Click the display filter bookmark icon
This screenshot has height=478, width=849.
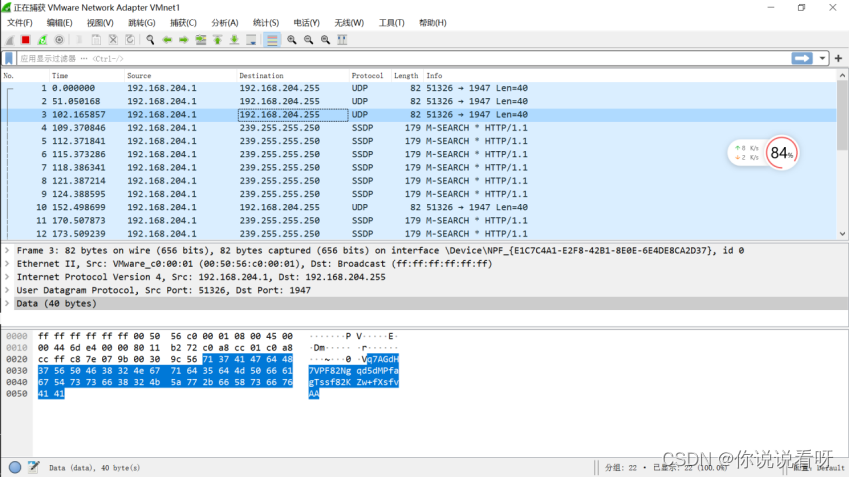pos(9,58)
